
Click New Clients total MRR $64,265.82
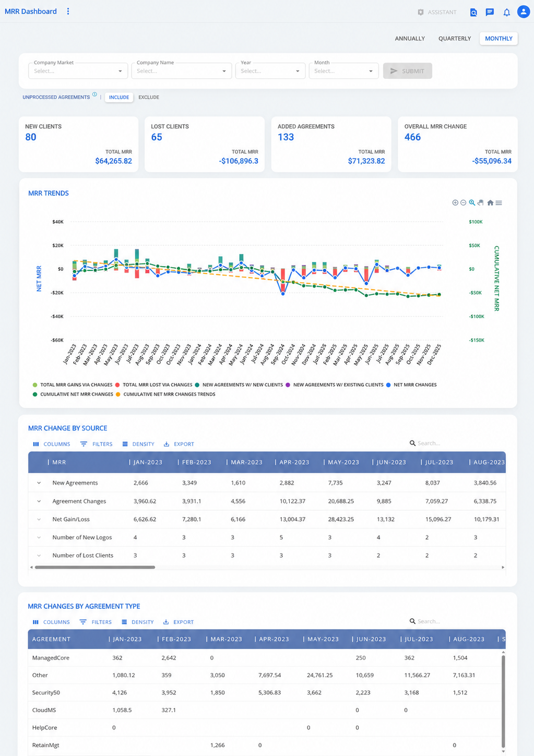click(x=113, y=161)
